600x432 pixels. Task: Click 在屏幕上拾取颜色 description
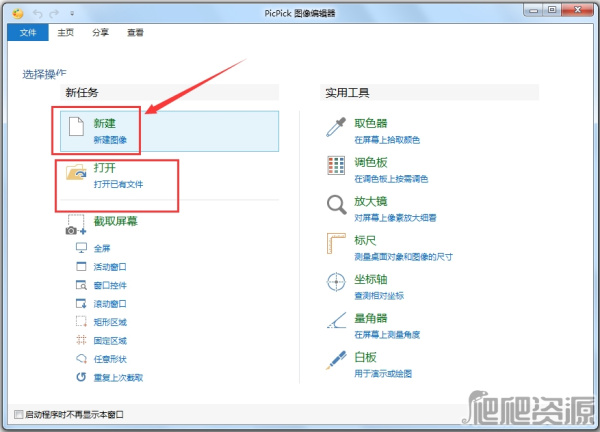(x=387, y=140)
